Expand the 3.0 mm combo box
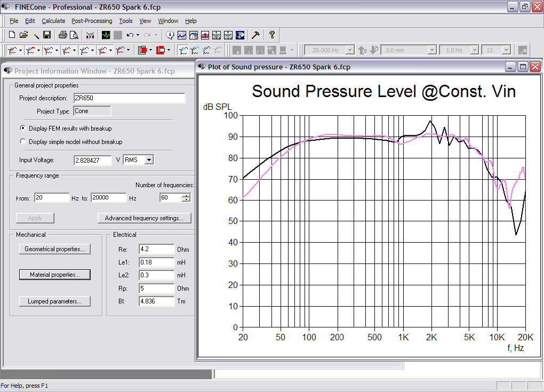The height and width of the screenshot is (392, 544). click(432, 50)
